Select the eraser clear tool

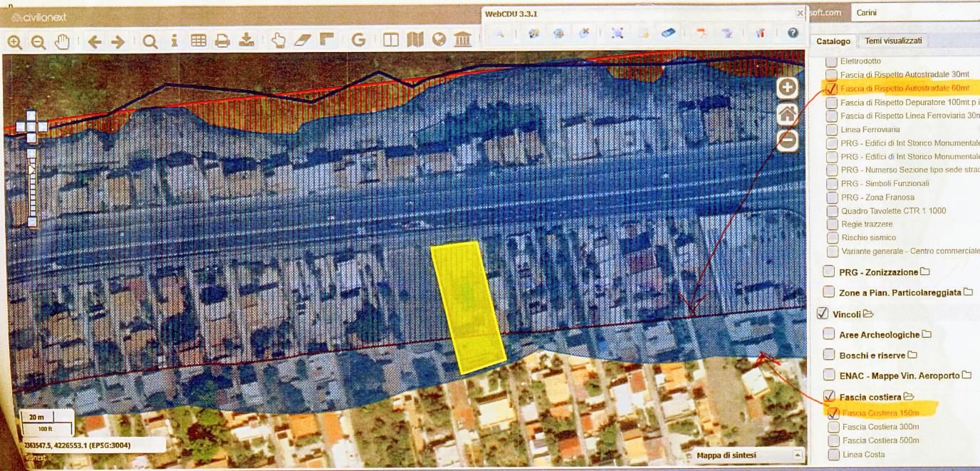tap(303, 40)
